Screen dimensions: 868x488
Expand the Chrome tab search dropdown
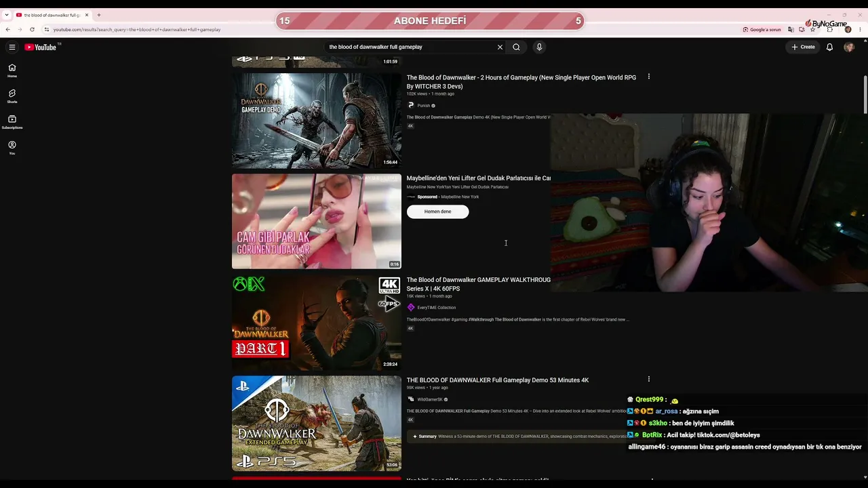click(6, 15)
